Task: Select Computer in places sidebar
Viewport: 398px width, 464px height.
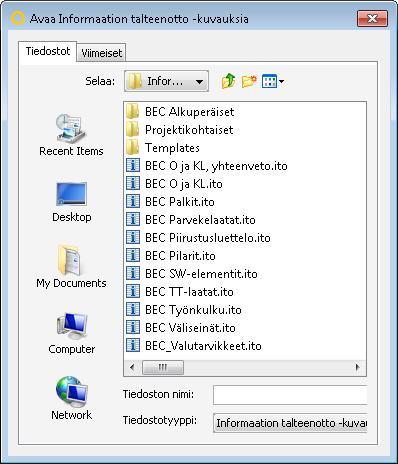Action: tap(72, 334)
